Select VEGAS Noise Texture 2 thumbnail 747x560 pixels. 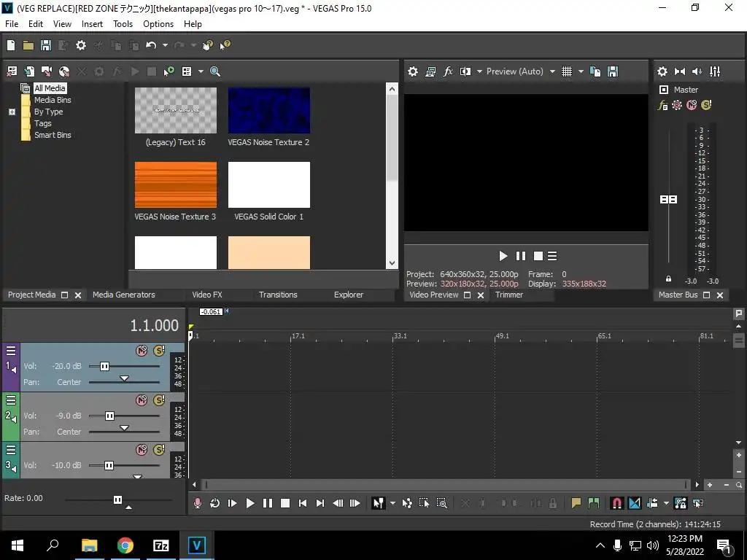tap(268, 111)
